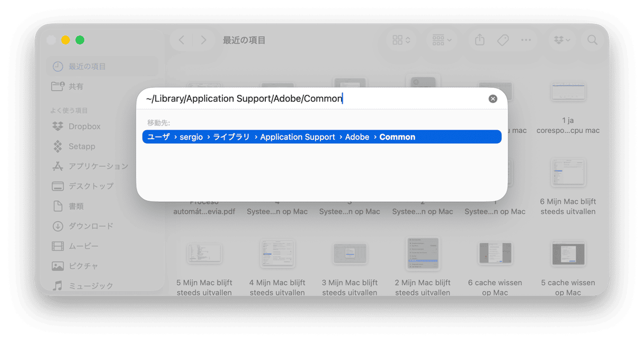644x342 pixels.
Task: Click the 最近の項目 window title
Action: click(244, 40)
